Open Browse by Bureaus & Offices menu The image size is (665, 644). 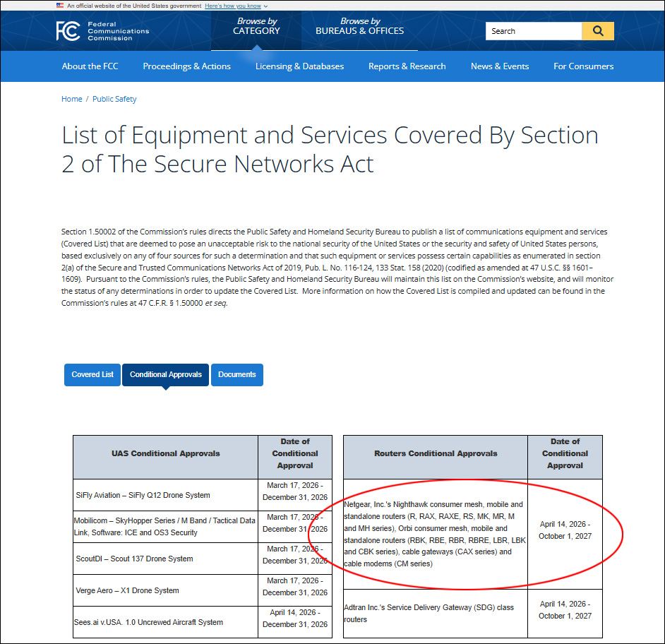(x=359, y=26)
